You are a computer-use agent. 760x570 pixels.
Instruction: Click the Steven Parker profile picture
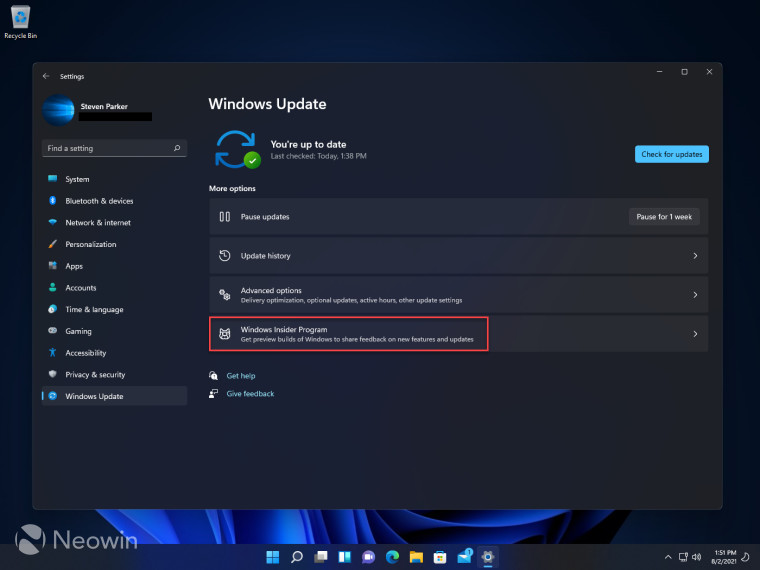[58, 110]
